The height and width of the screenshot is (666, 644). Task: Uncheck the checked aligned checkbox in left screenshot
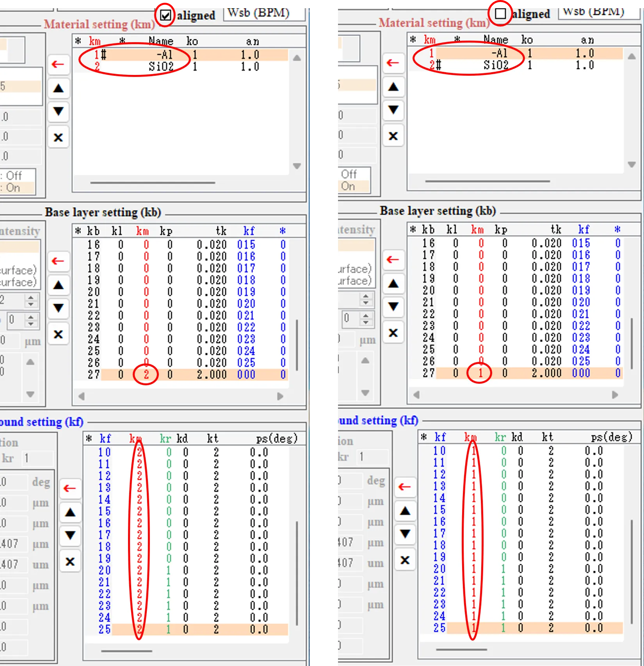(x=165, y=16)
